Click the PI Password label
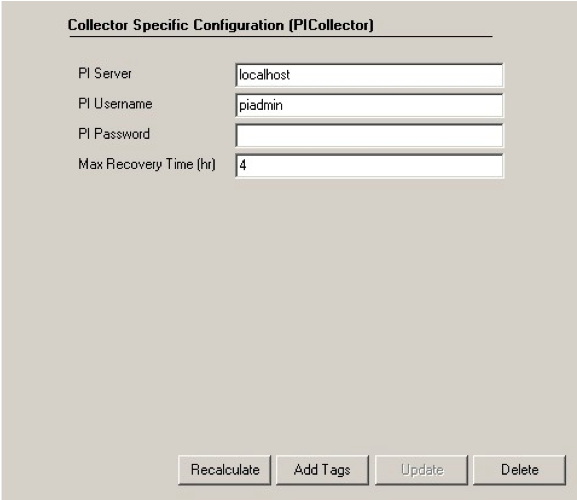577x500 pixels. tap(114, 134)
